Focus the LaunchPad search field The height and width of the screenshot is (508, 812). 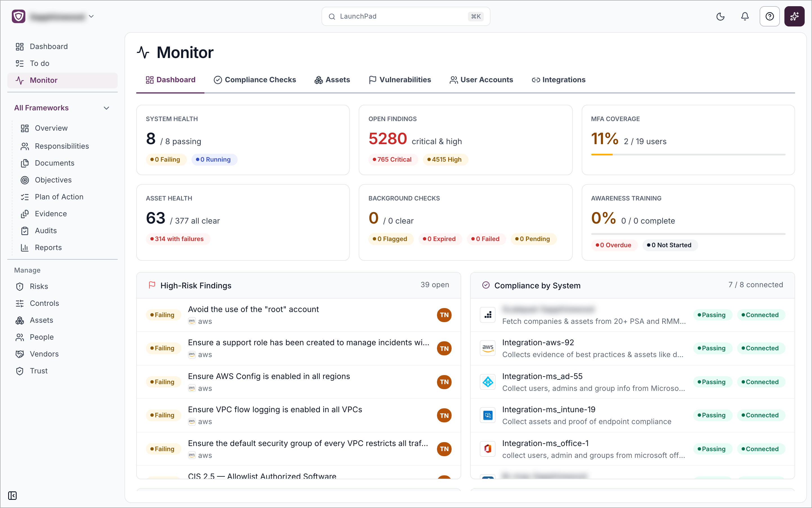(405, 16)
